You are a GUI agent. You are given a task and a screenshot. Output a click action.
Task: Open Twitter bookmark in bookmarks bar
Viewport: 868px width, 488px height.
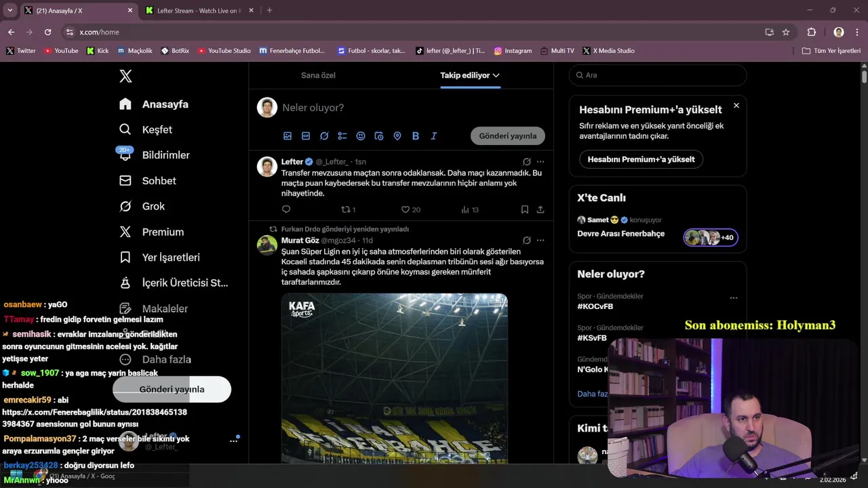(x=20, y=51)
